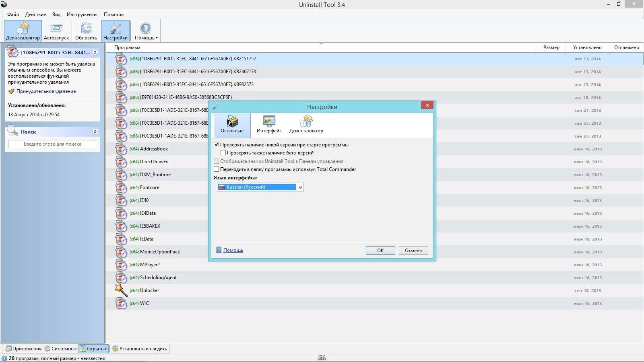The height and width of the screenshot is (362, 644).
Task: Open the Деинсталлятор toolbar section
Action: point(23,31)
